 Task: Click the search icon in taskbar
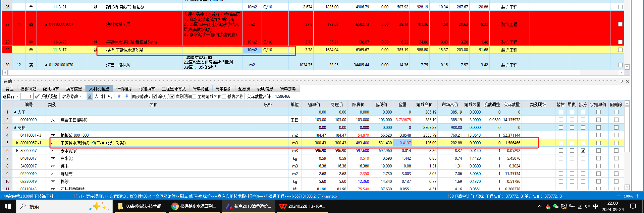point(23,206)
